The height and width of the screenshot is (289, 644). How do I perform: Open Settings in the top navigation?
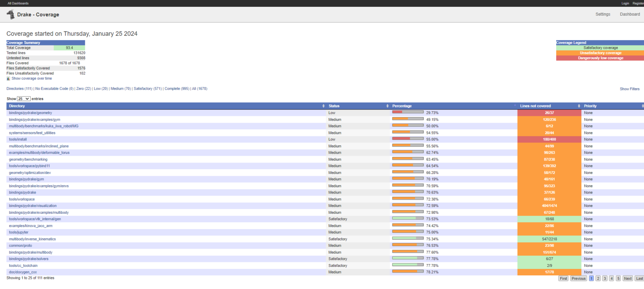(x=603, y=14)
